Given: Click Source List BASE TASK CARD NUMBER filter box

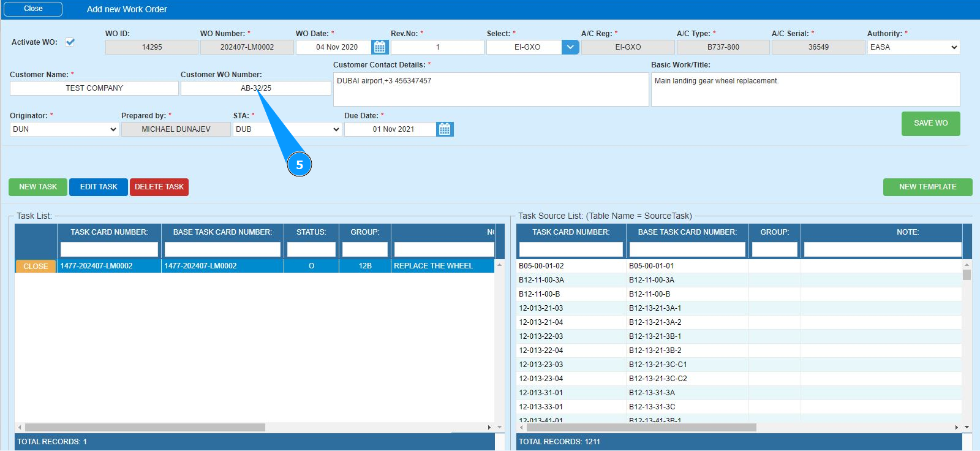Looking at the screenshot, I should tap(687, 249).
